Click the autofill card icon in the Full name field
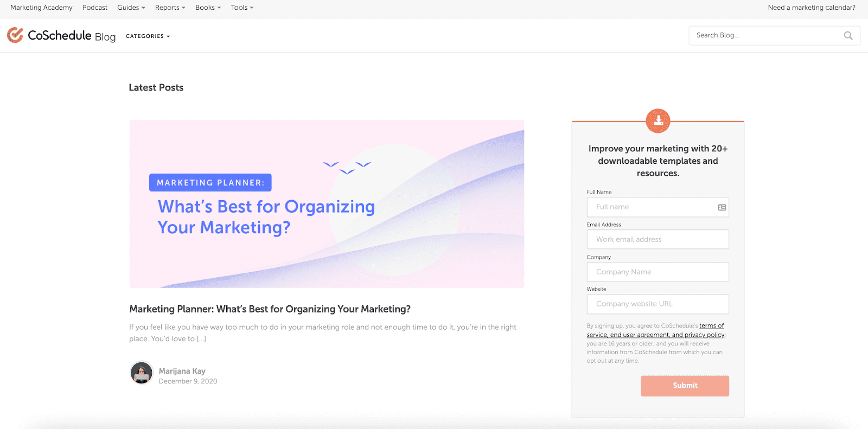This screenshot has height=429, width=868. click(722, 207)
